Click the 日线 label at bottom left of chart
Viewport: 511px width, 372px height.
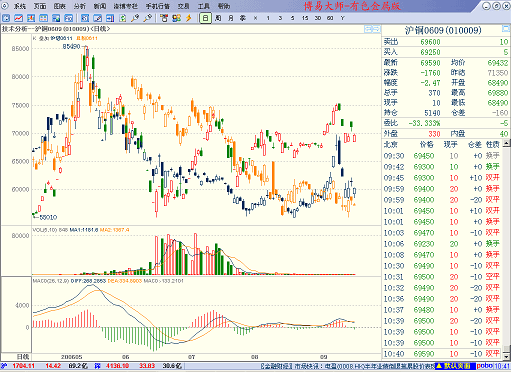click(23, 357)
